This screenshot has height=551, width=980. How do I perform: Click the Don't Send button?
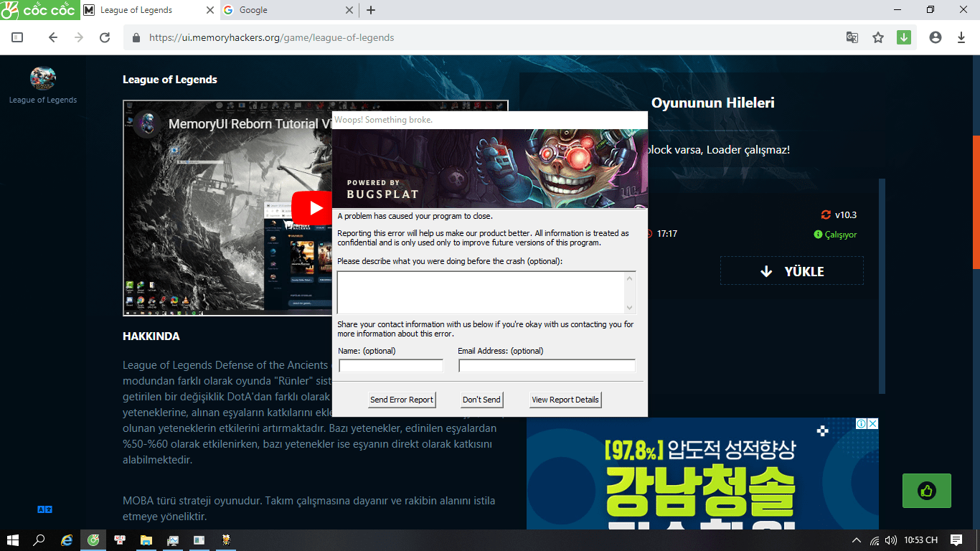tap(481, 400)
